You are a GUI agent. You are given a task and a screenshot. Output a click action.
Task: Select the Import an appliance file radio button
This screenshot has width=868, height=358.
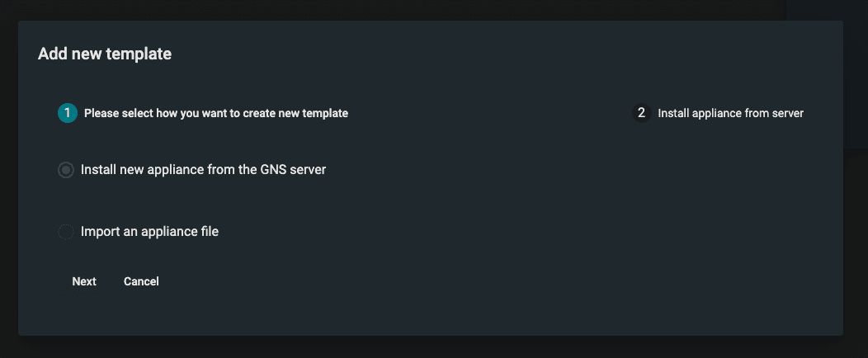pyautogui.click(x=66, y=232)
